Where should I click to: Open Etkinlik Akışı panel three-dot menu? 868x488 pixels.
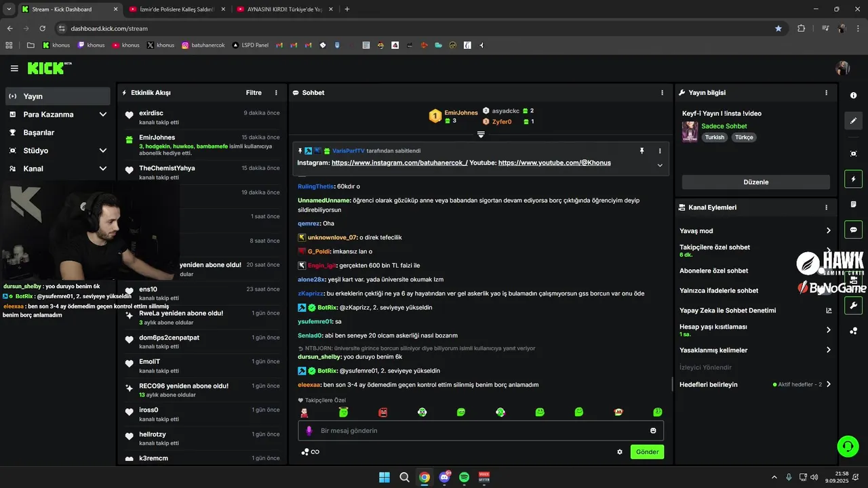tap(276, 93)
